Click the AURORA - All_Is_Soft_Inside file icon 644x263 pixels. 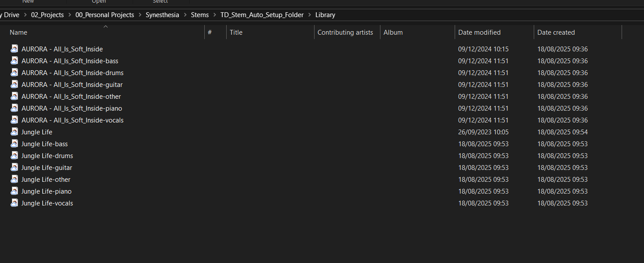[x=14, y=49]
